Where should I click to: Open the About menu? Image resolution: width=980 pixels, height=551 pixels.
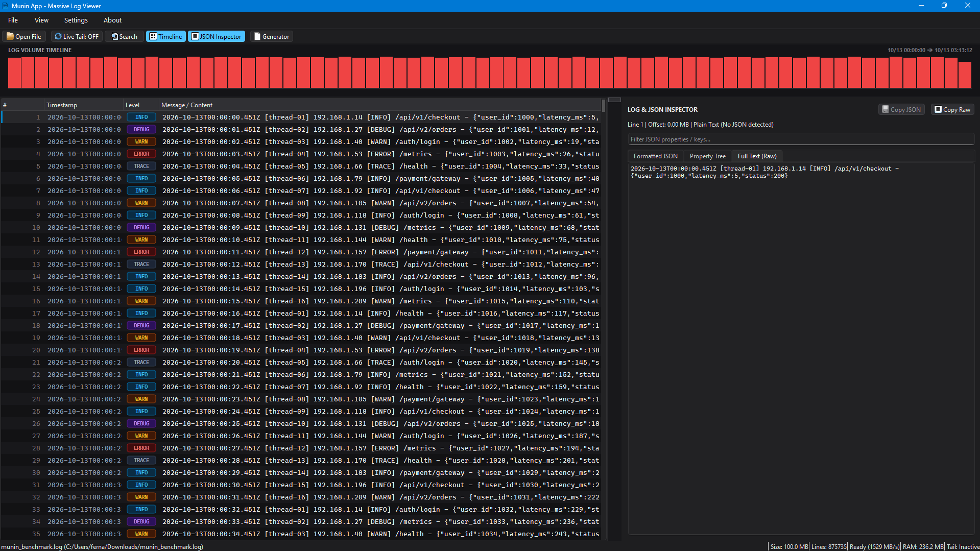coord(112,20)
